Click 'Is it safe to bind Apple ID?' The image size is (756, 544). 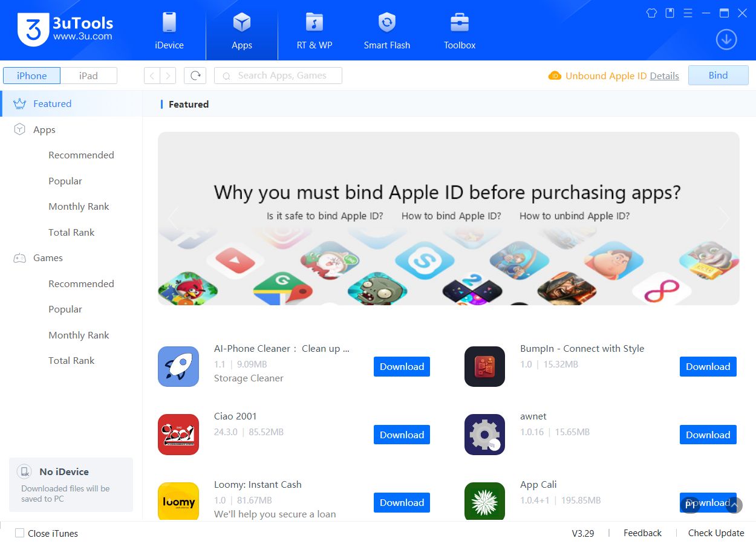coord(325,216)
